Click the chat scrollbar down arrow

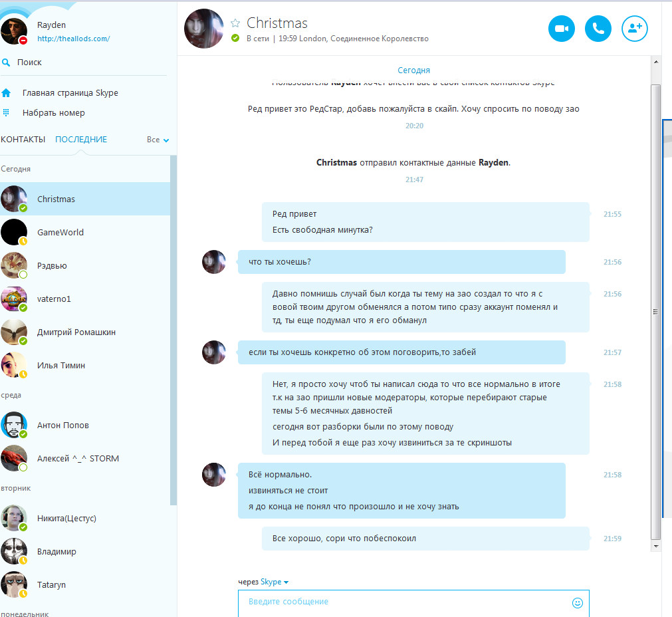click(655, 547)
